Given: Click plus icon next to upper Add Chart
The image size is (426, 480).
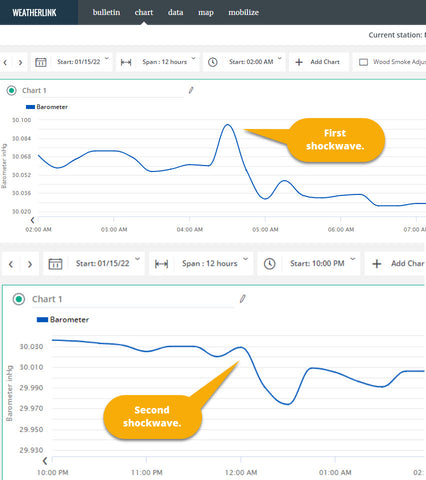Looking at the screenshot, I should (x=299, y=62).
